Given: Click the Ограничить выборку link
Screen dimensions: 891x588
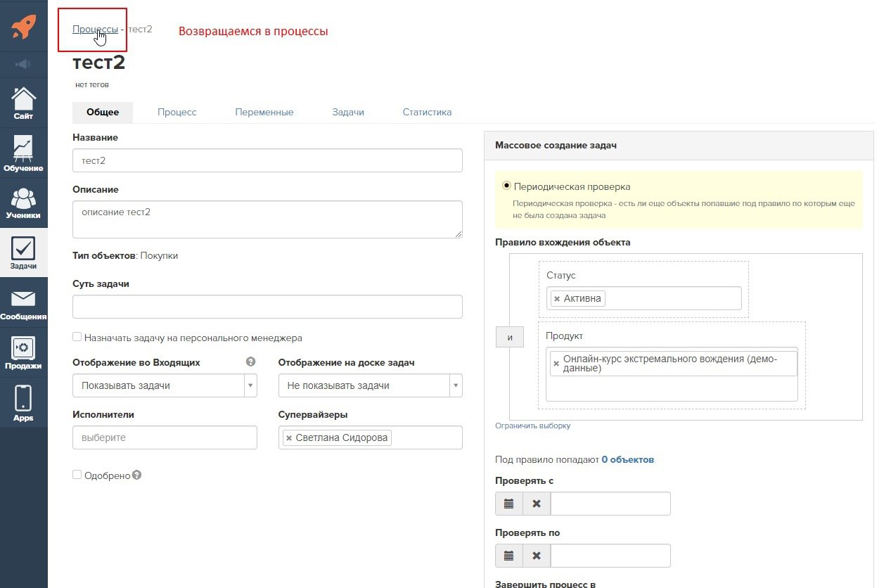Looking at the screenshot, I should pyautogui.click(x=532, y=426).
